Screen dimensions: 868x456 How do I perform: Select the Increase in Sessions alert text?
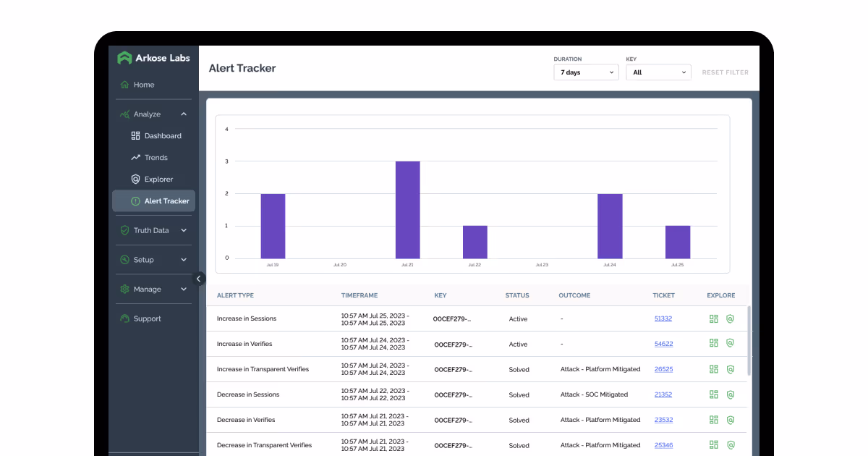(247, 318)
